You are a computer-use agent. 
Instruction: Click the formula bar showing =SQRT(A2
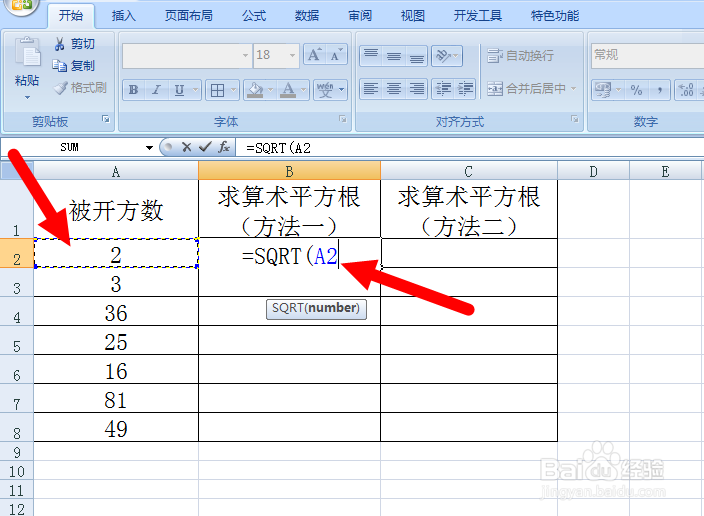(x=469, y=147)
